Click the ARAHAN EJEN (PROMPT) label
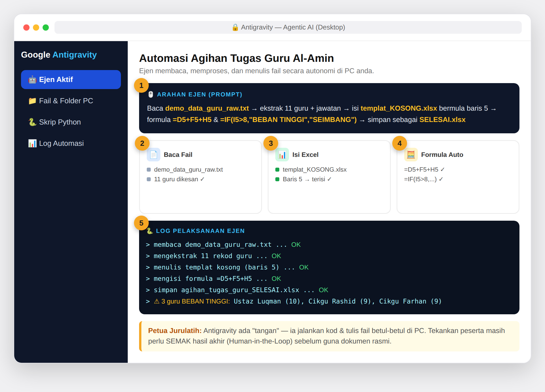The width and height of the screenshot is (545, 392). pos(200,94)
